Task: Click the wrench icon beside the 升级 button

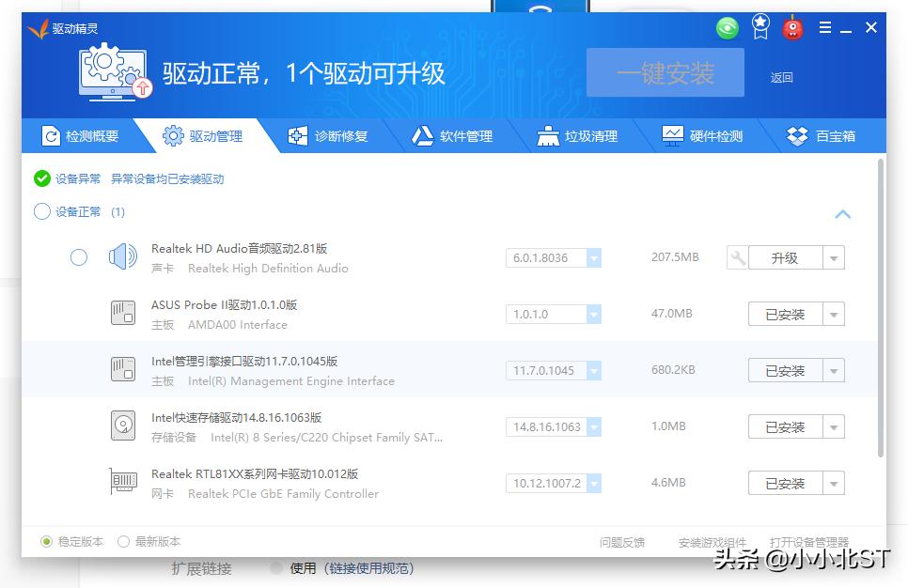Action: point(738,256)
